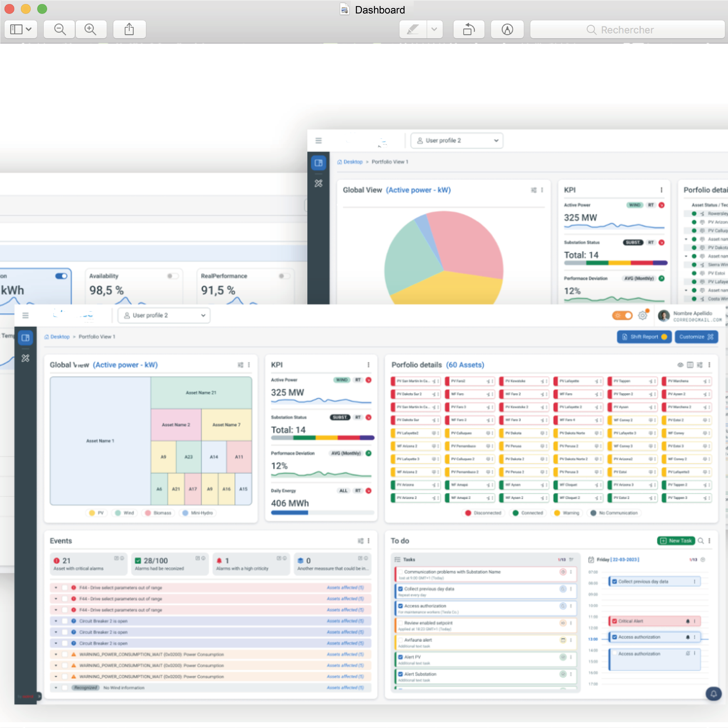Rotate the image with Preview's rotate button
The height and width of the screenshot is (728, 728).
point(469,29)
